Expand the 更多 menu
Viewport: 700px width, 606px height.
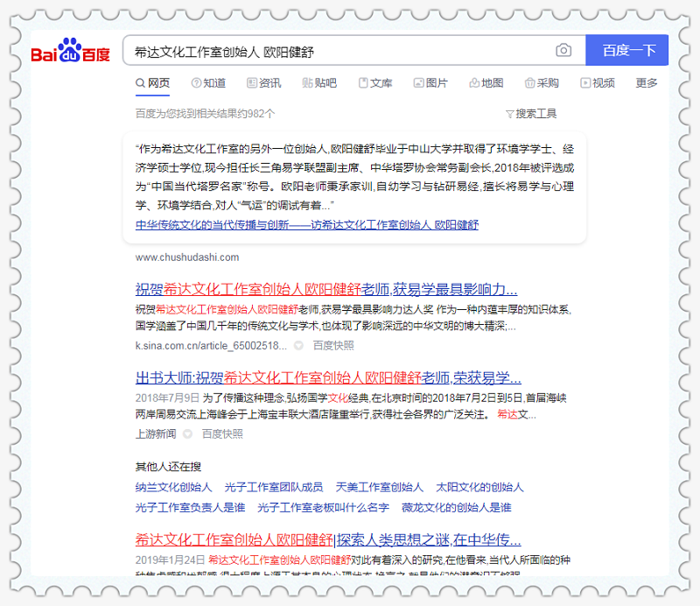click(647, 83)
